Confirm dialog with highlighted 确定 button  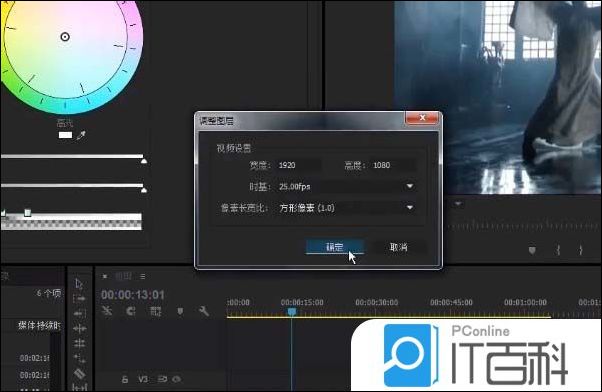pyautogui.click(x=335, y=247)
